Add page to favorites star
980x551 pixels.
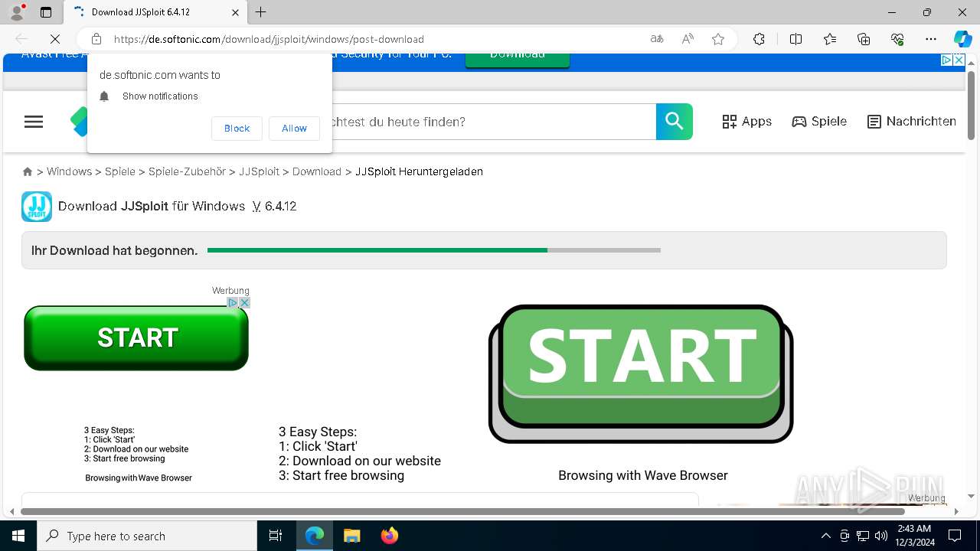click(718, 39)
